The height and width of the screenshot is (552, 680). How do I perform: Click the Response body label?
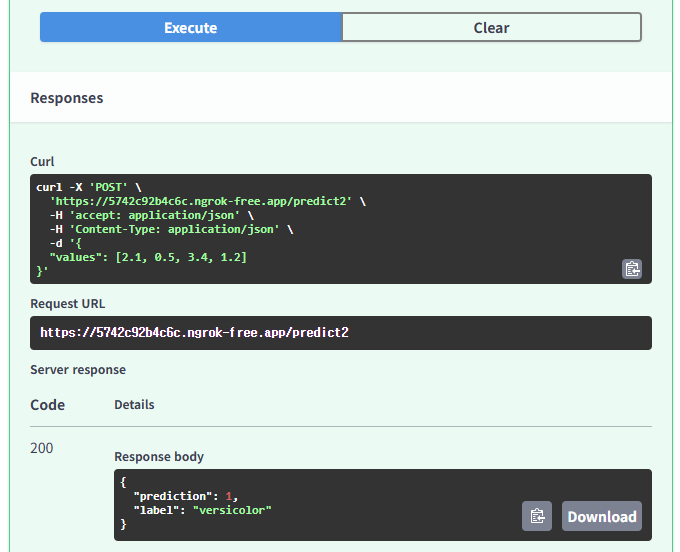pyautogui.click(x=159, y=457)
